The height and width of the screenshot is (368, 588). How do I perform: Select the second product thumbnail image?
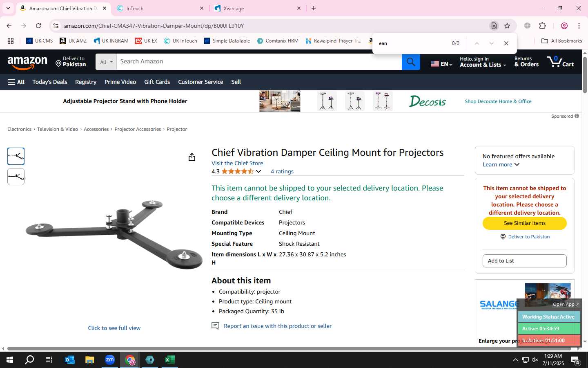click(16, 177)
